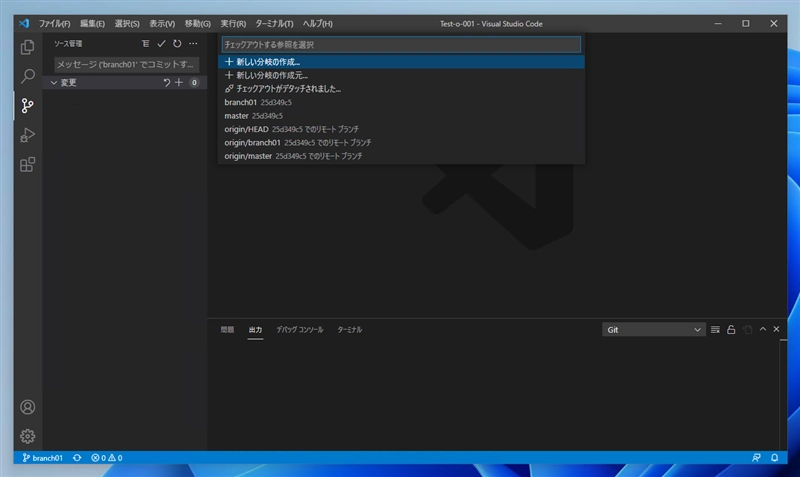Select チェックアウトがデタッチされました... option
This screenshot has height=477, width=800.
pos(401,89)
